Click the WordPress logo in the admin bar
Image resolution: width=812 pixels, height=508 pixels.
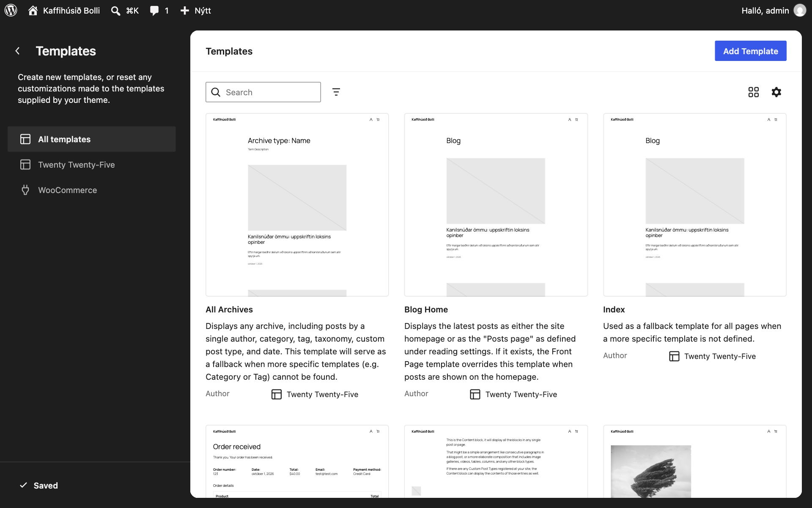pos(11,10)
